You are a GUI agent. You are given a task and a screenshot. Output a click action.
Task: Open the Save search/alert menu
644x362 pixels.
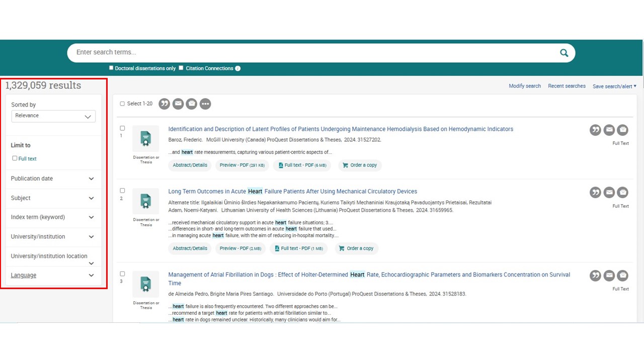coord(614,86)
